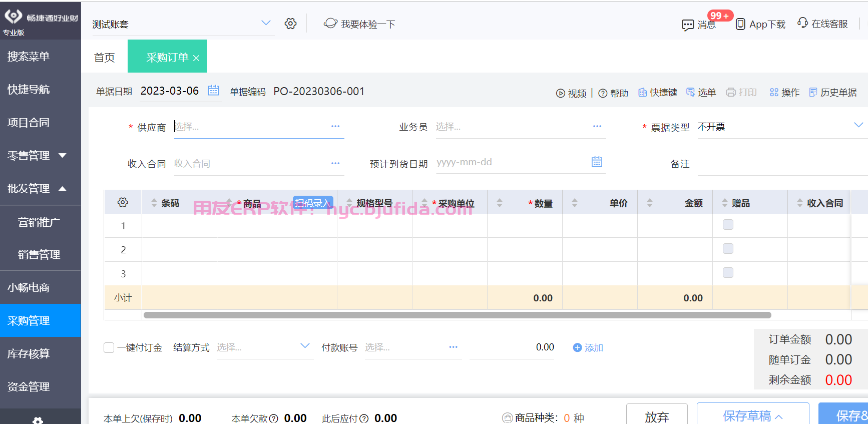Open 小畅电商 in the sidebar
The width and height of the screenshot is (868, 424).
(x=40, y=288)
